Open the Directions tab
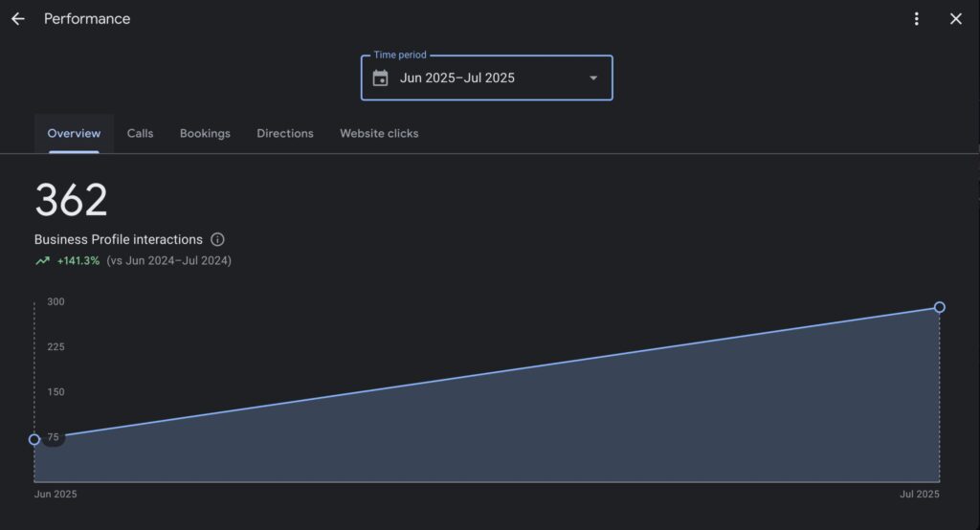The width and height of the screenshot is (980, 530). tap(285, 133)
